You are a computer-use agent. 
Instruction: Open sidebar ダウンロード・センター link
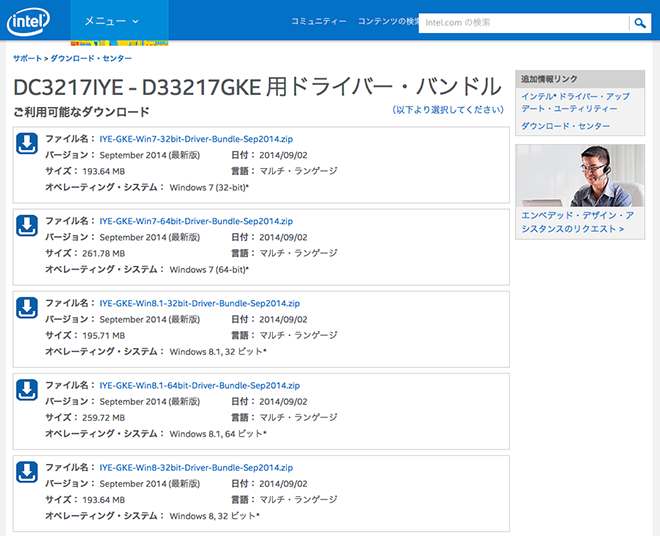point(565,126)
